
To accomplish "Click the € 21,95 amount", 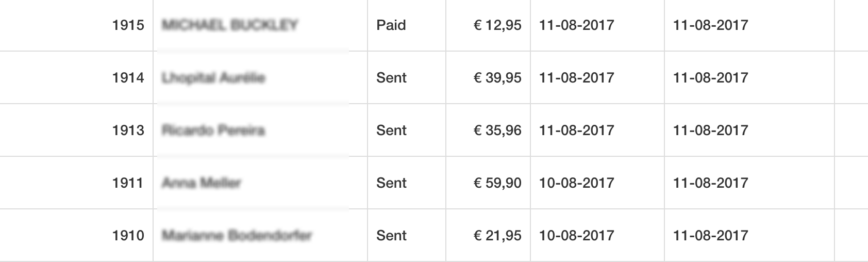I will (x=497, y=235).
